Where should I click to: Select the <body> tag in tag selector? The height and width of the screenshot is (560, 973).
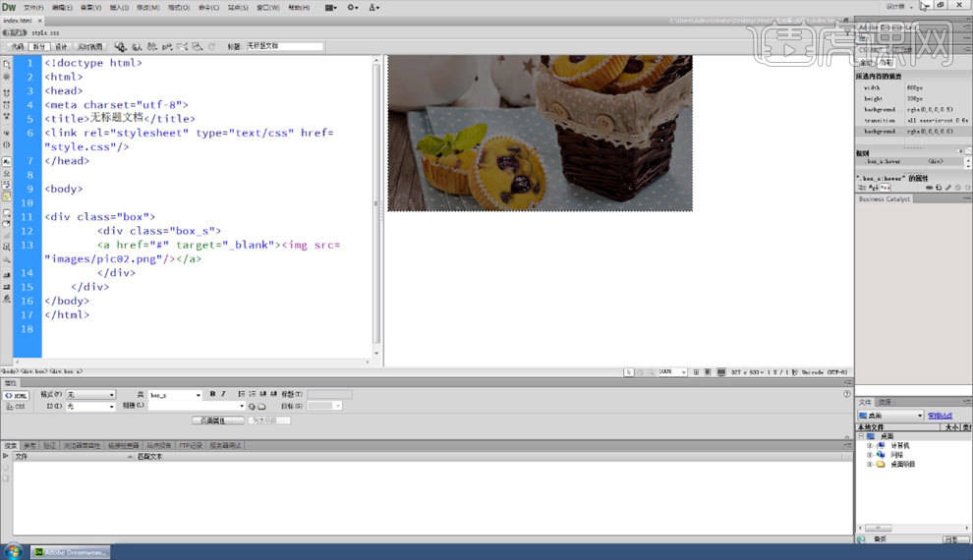(9, 371)
